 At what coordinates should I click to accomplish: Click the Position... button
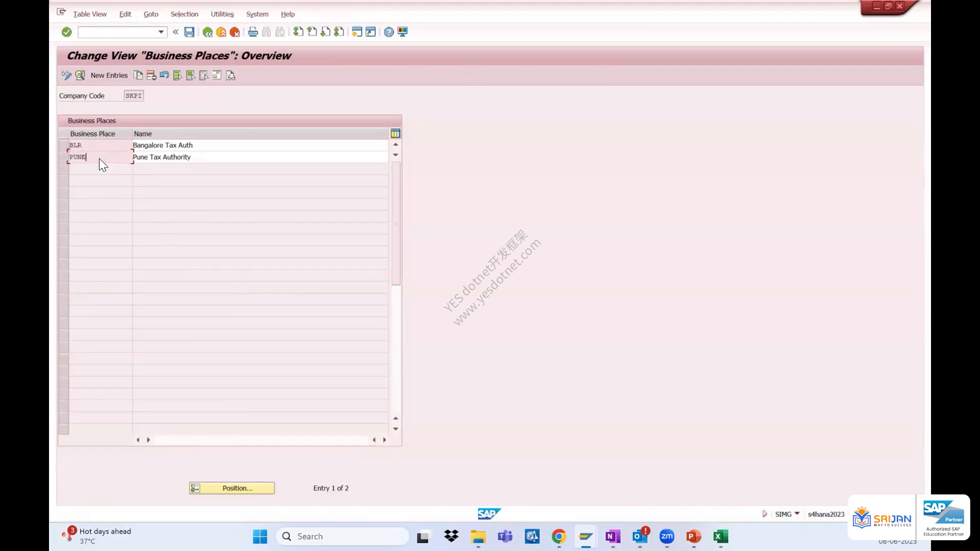232,488
